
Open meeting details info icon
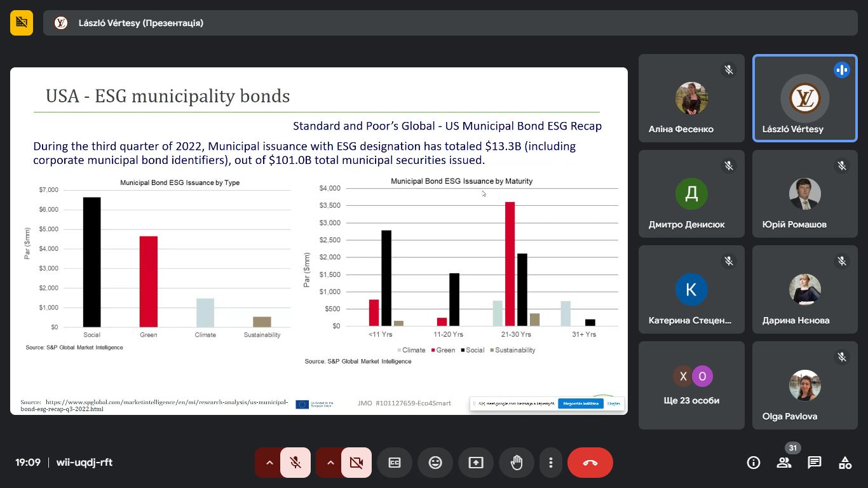754,463
